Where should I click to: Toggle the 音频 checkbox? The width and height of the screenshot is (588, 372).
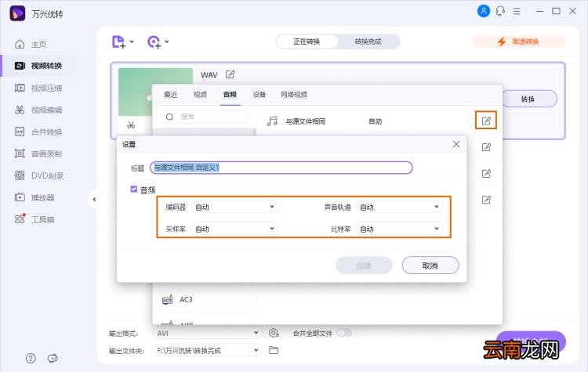(133, 190)
